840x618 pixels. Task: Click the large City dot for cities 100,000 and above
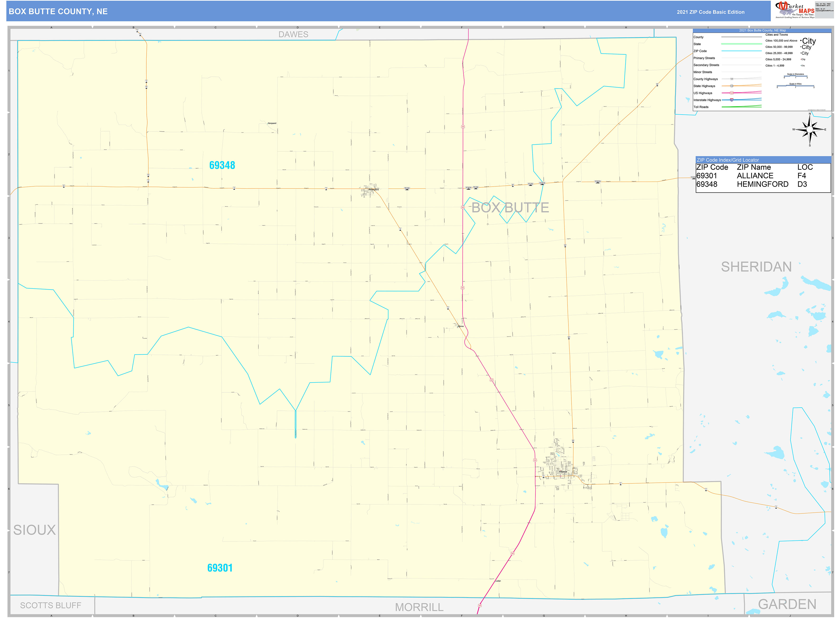(x=801, y=40)
